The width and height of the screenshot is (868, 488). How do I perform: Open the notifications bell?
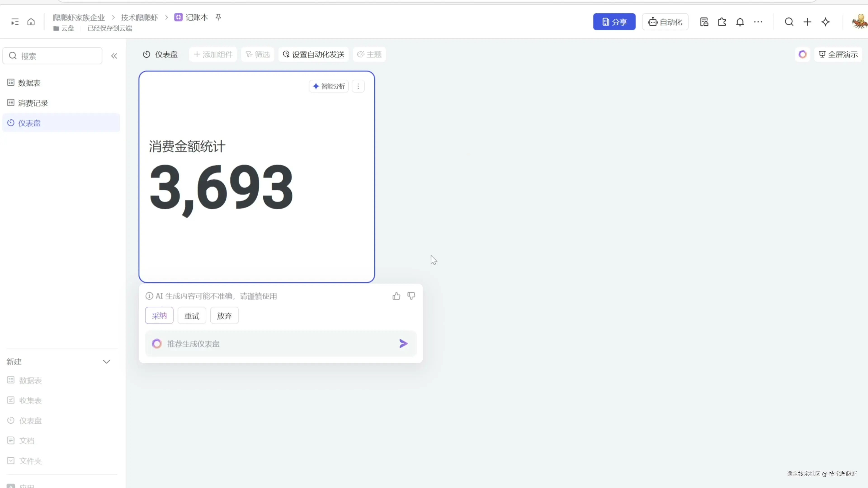coord(740,22)
